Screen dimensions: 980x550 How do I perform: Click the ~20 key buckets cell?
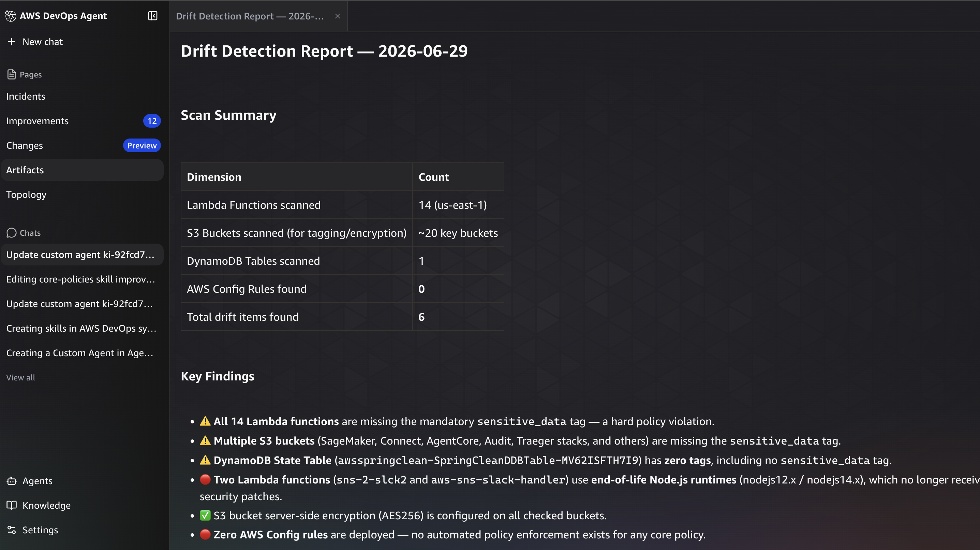coord(458,233)
